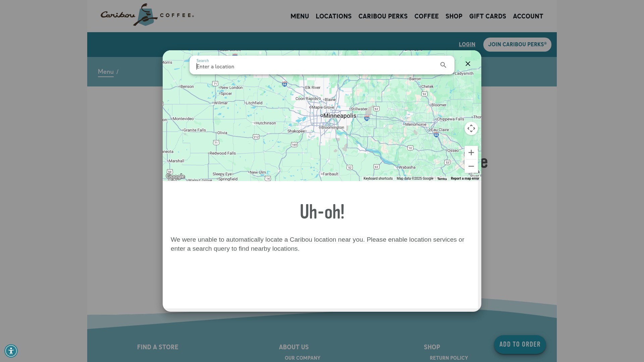Click the Google logo on map
Viewport: 644px width, 362px height.
pyautogui.click(x=175, y=176)
